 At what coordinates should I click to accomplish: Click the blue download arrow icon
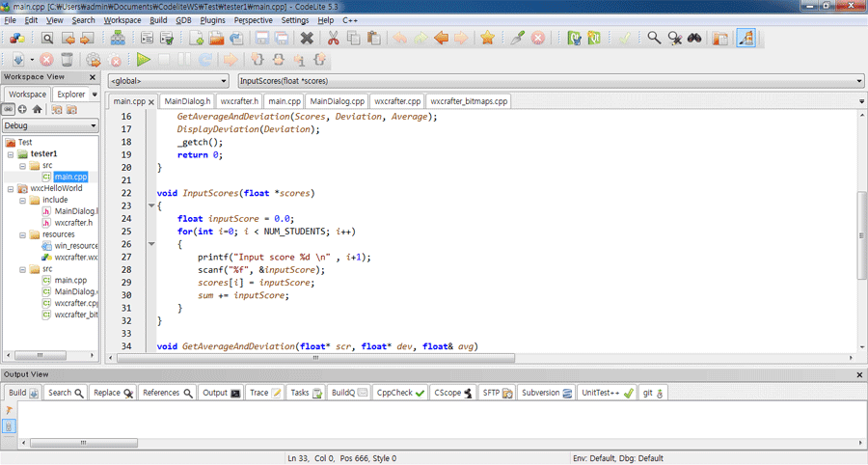tap(18, 59)
